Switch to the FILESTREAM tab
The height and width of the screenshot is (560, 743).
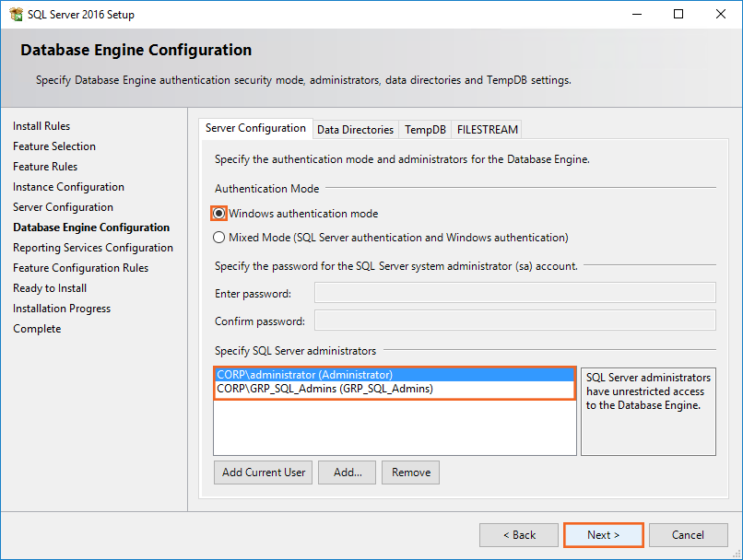click(488, 130)
